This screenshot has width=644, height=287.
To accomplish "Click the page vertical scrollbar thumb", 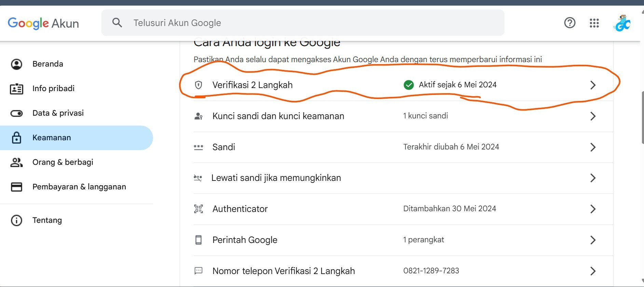I will tap(642, 118).
